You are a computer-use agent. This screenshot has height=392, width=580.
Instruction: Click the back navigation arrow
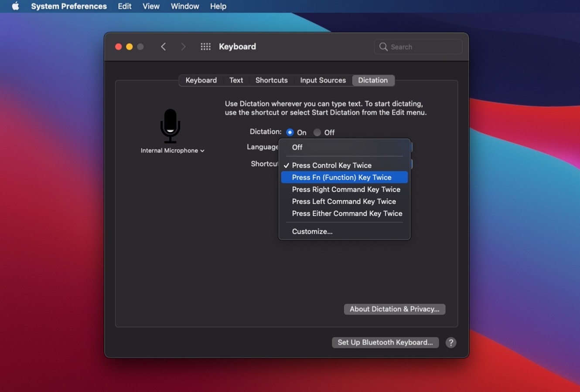(164, 46)
